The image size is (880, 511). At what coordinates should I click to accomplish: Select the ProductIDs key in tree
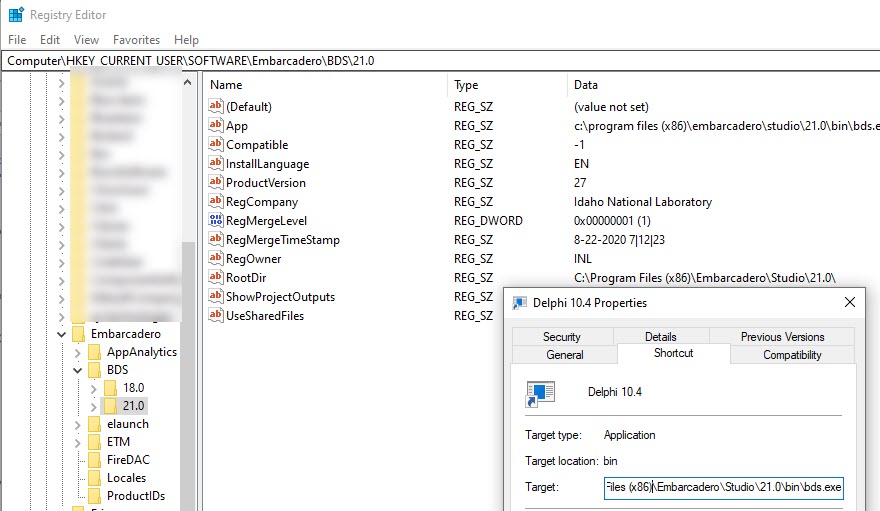(136, 495)
